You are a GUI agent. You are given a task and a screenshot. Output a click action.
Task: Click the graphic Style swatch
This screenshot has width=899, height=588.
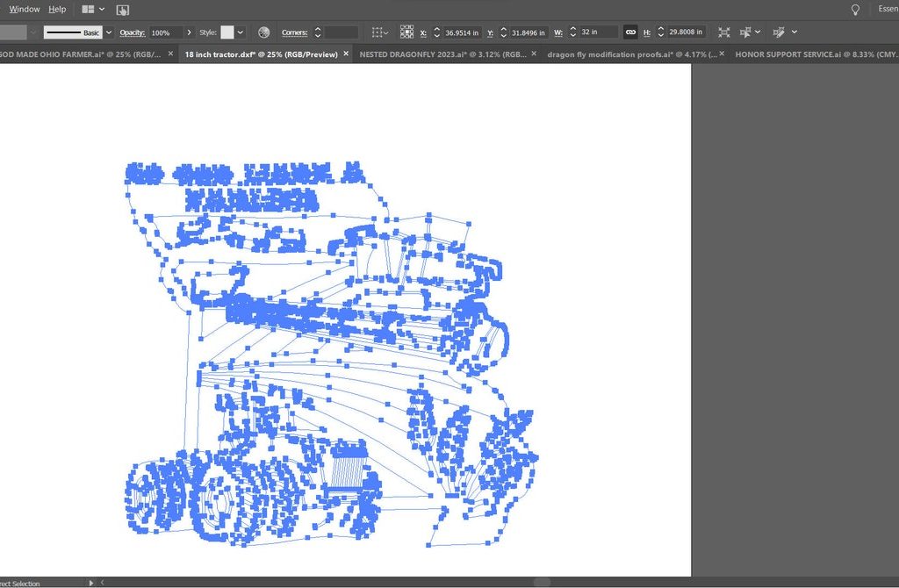coord(227,32)
